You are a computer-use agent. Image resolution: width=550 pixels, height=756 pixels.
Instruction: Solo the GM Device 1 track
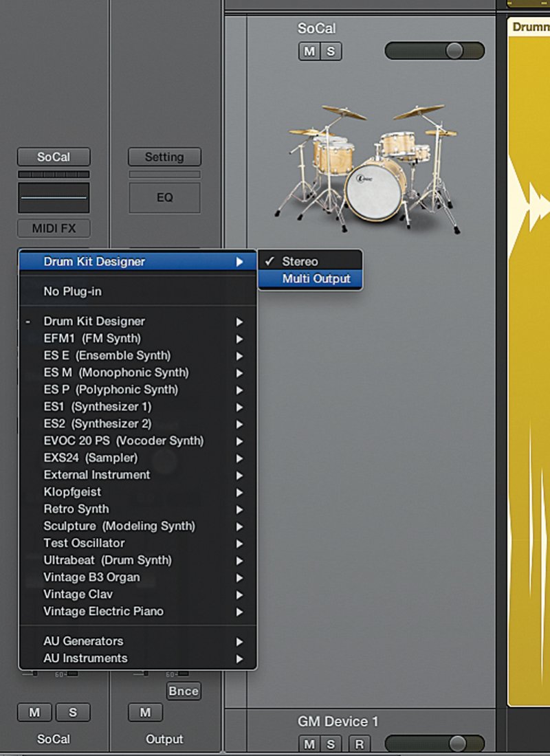(331, 744)
